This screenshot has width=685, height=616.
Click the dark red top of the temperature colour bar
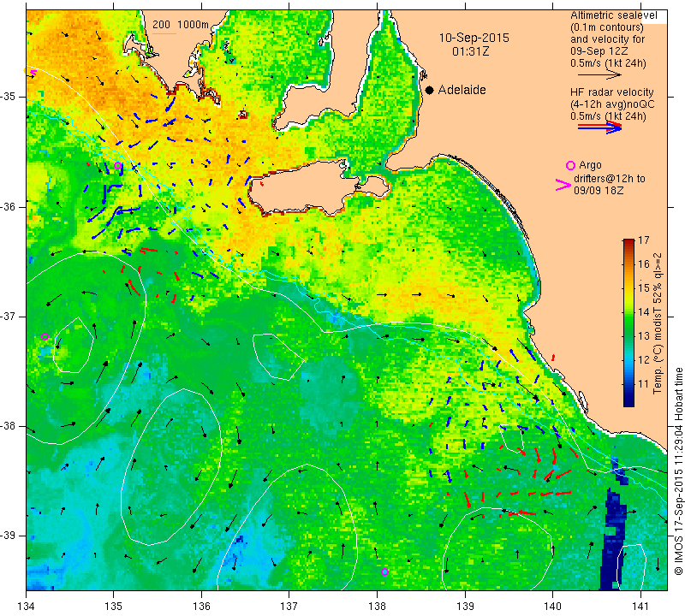click(628, 241)
